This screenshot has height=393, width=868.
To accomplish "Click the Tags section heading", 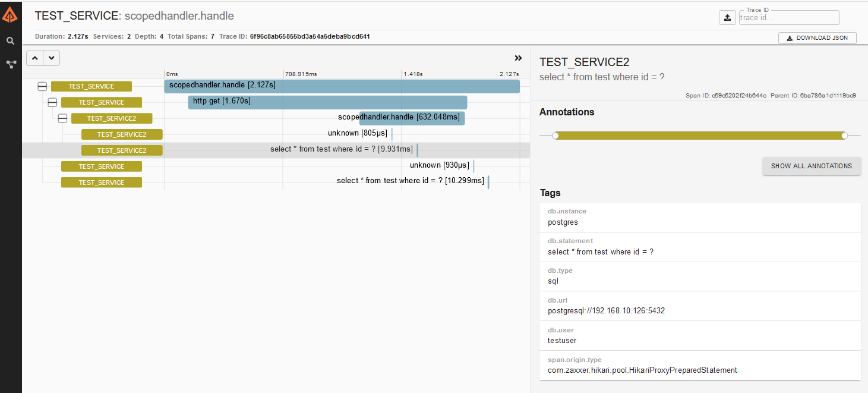I will pyautogui.click(x=550, y=193).
